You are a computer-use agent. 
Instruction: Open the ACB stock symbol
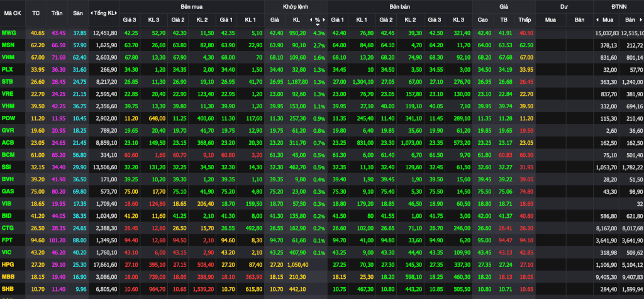coord(8,143)
